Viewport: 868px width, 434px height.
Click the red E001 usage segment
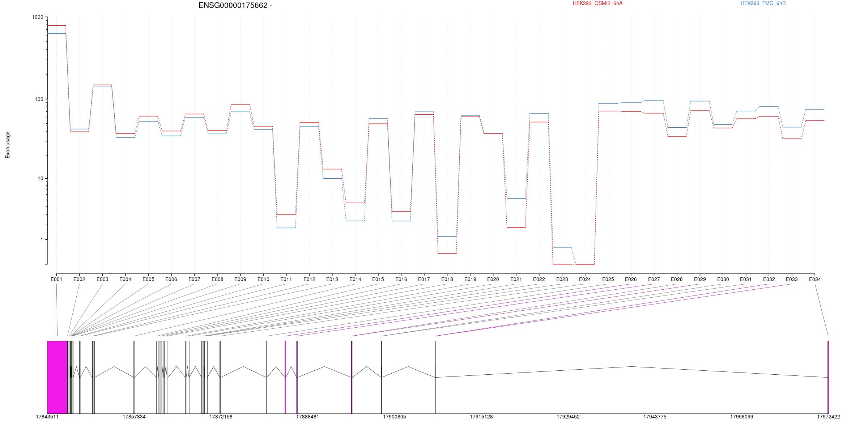pos(56,26)
